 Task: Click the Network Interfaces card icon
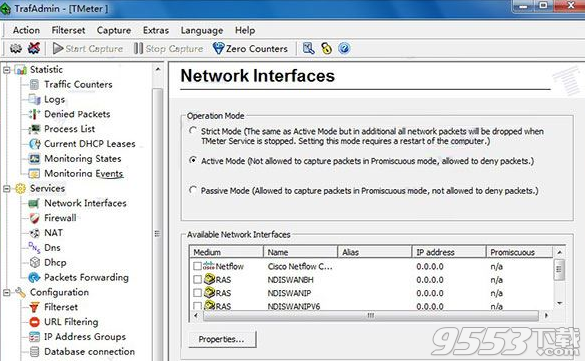coord(34,203)
